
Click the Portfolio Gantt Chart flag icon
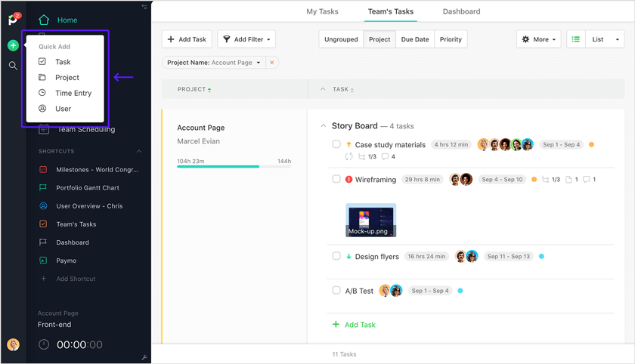click(43, 187)
